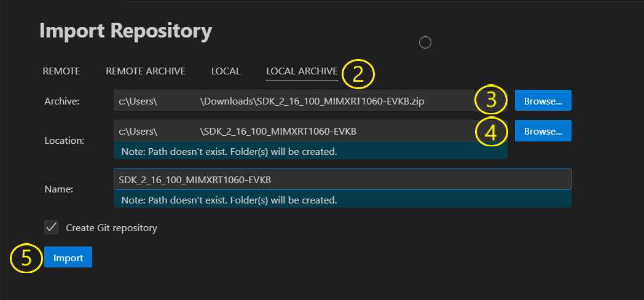Viewport: 644px width, 300px height.
Task: Browse for the Location folder
Action: pyautogui.click(x=543, y=131)
